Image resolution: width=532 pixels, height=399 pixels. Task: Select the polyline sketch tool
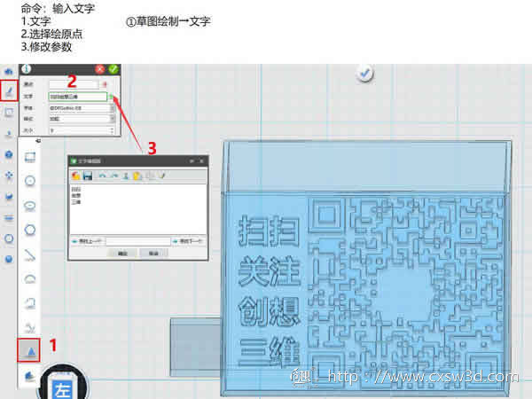click(30, 303)
